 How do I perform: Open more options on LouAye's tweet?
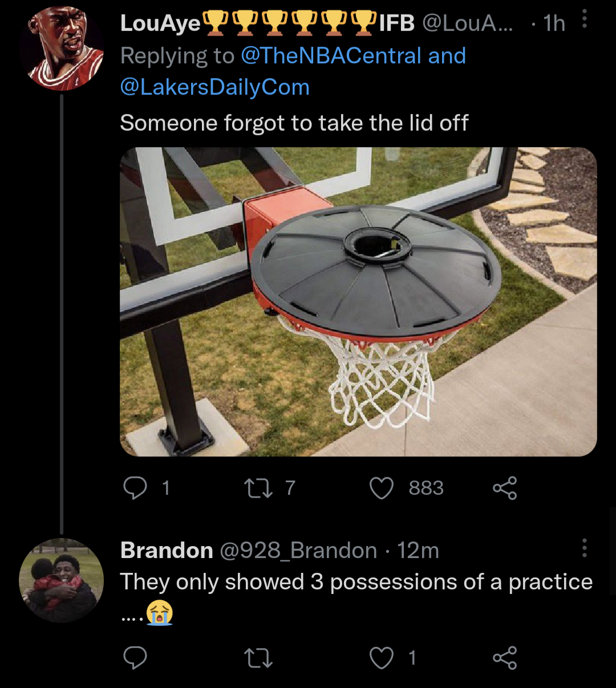coord(584,21)
